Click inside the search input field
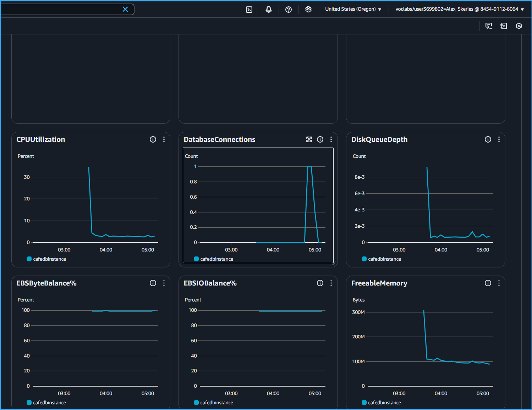The image size is (532, 410). [x=60, y=9]
